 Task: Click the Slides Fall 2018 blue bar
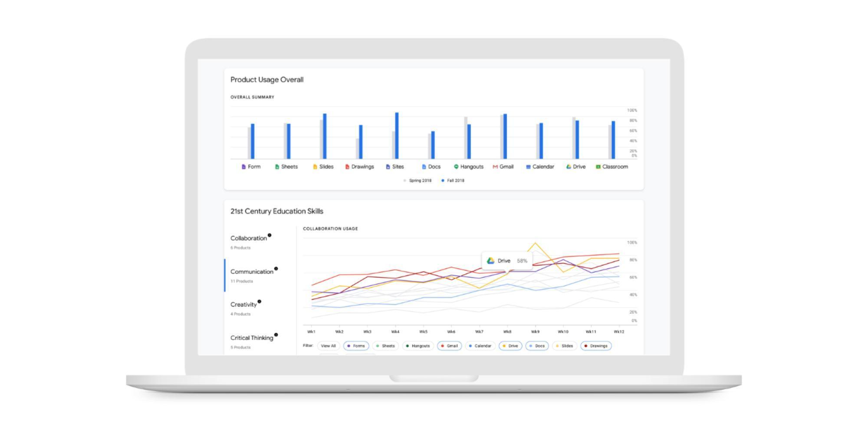tap(325, 136)
